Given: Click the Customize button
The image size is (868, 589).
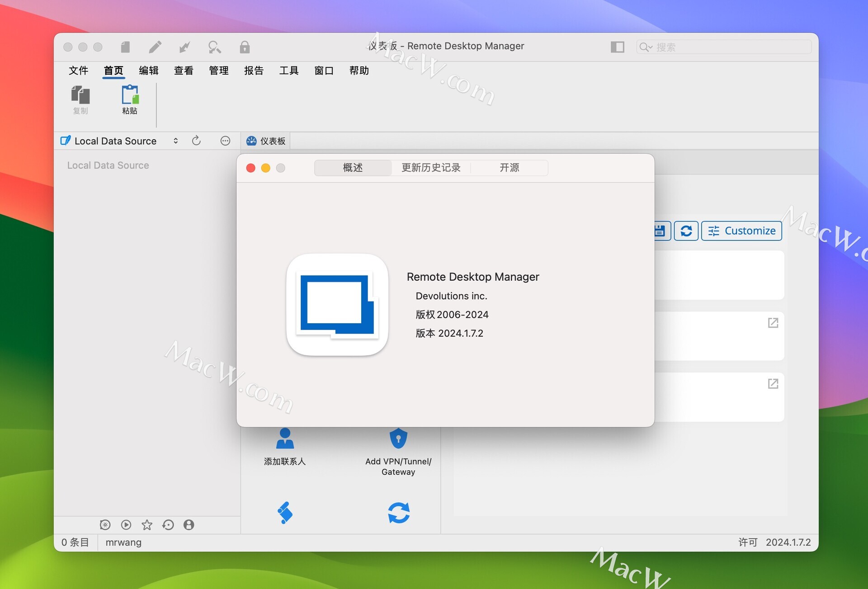Looking at the screenshot, I should (741, 231).
